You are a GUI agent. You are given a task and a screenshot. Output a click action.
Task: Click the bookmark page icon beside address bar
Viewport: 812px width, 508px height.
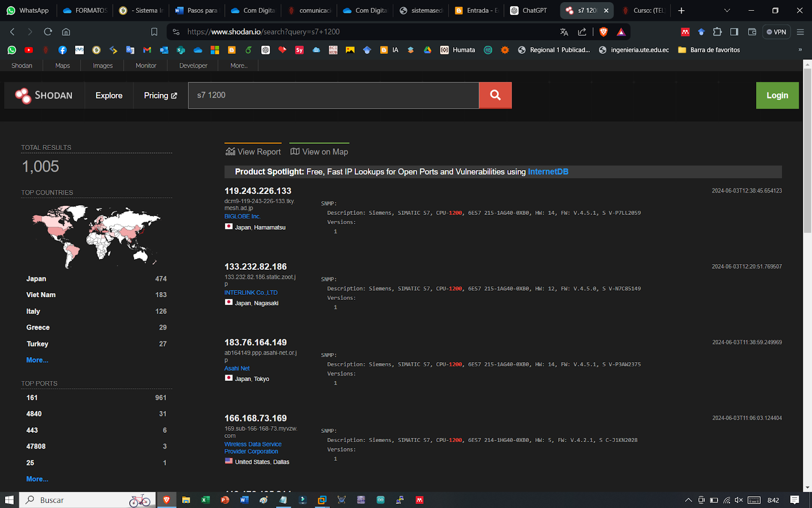(154, 31)
